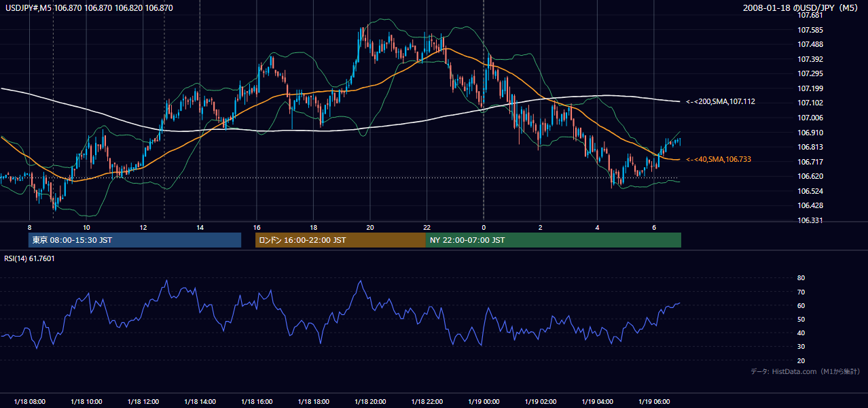
Task: Click RSI scale level 50
Action: [x=801, y=319]
